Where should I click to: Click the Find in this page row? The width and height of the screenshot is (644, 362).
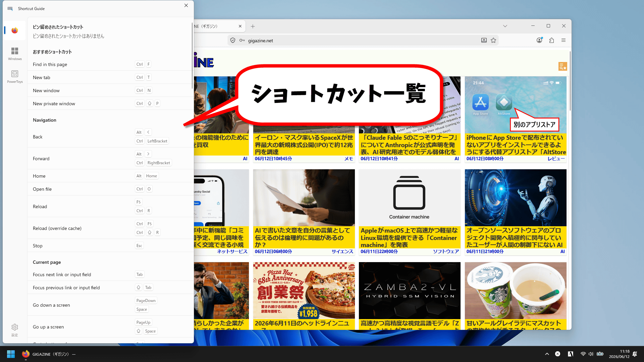pyautogui.click(x=110, y=64)
